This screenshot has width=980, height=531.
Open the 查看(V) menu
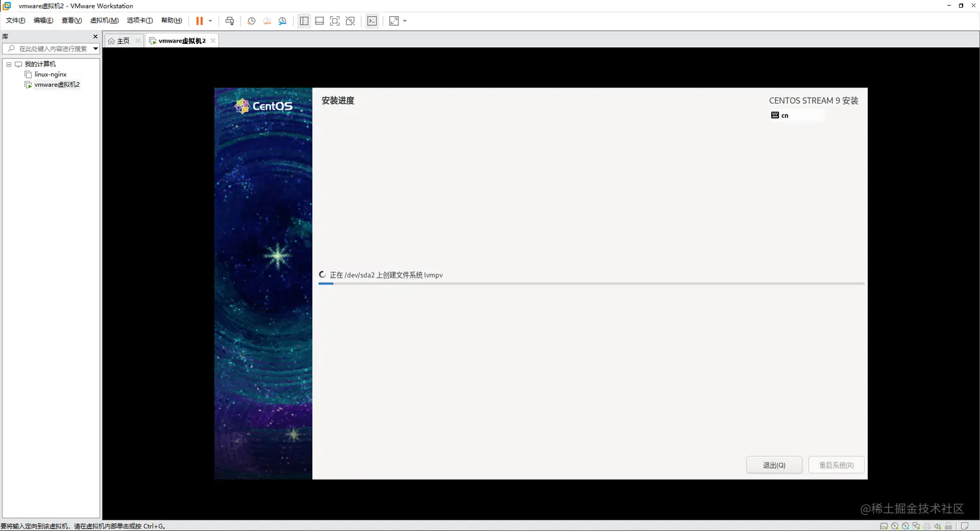coord(72,21)
